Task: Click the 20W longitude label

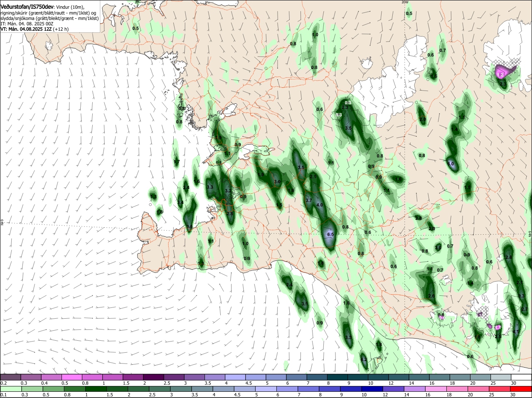Action: (405, 2)
